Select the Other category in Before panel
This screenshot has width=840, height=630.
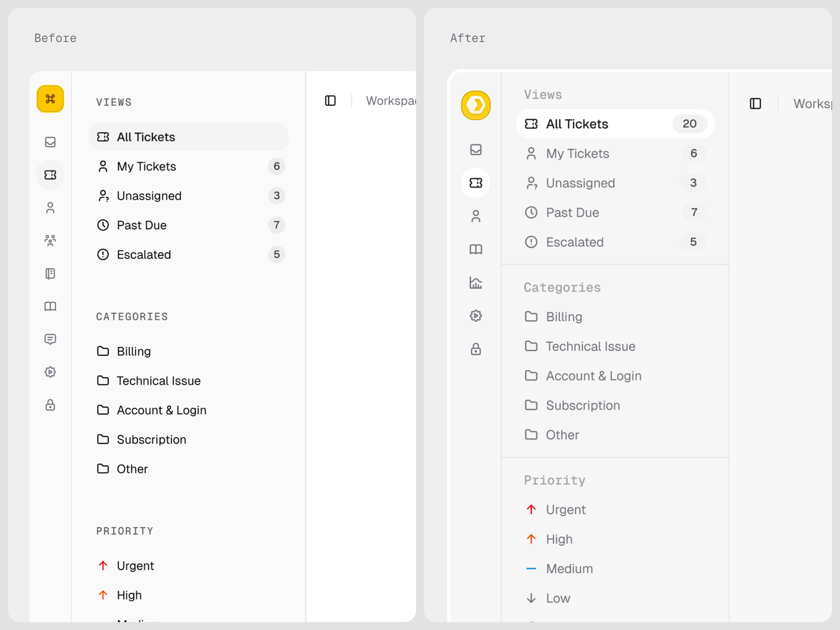189,469
